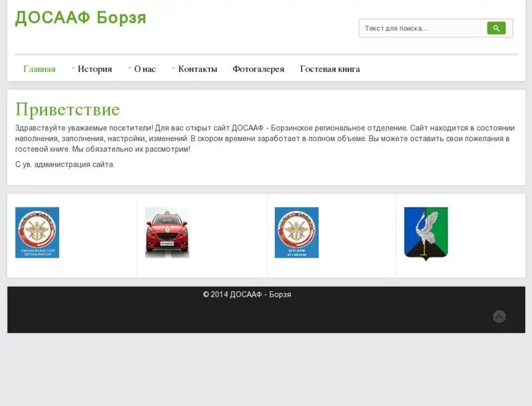Open the Контакты menu item

[x=198, y=69]
